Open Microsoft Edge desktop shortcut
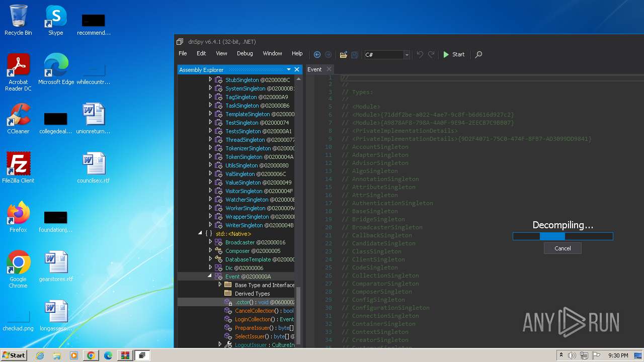This screenshot has width=644, height=362. pos(56,69)
